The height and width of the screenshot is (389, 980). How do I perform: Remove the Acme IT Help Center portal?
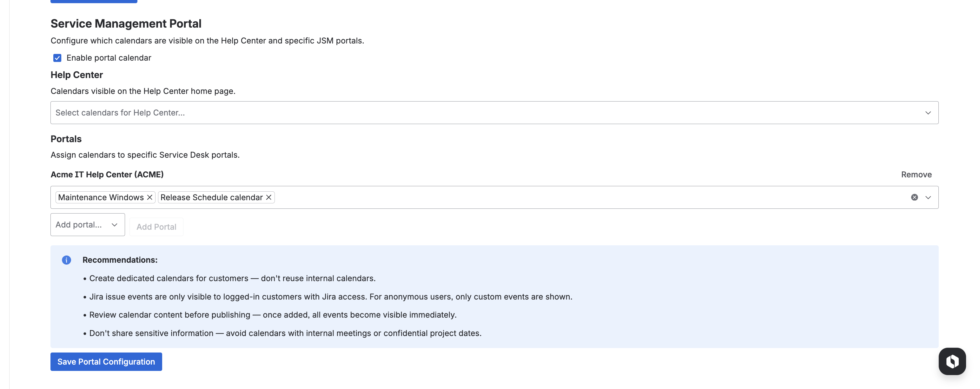pyautogui.click(x=916, y=175)
